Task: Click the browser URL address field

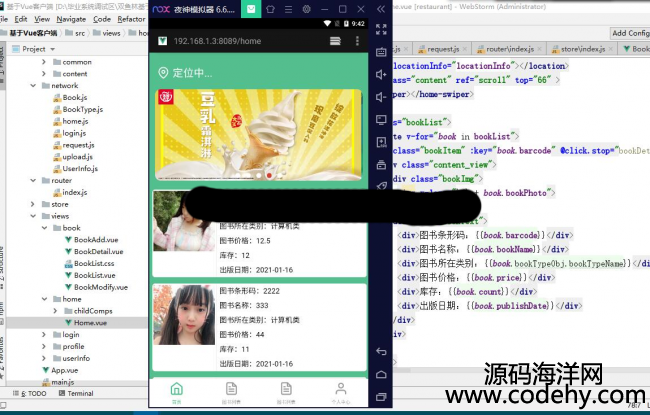Action: 217,41
